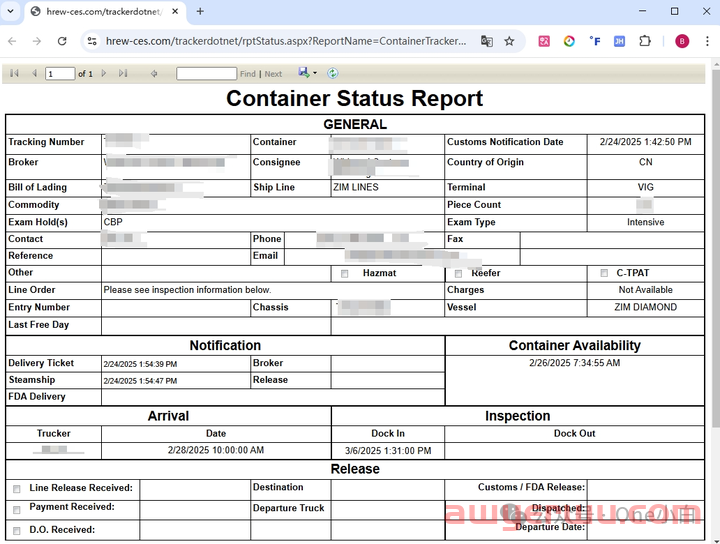Viewport: 720px width, 544px height.
Task: Click the ZIM LINES ship line value
Action: 356,187
